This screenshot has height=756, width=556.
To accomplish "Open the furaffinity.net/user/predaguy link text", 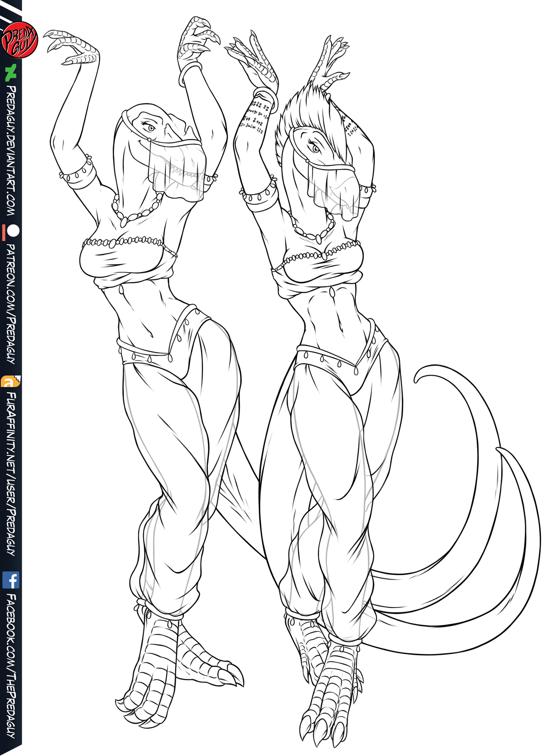I will point(11,474).
